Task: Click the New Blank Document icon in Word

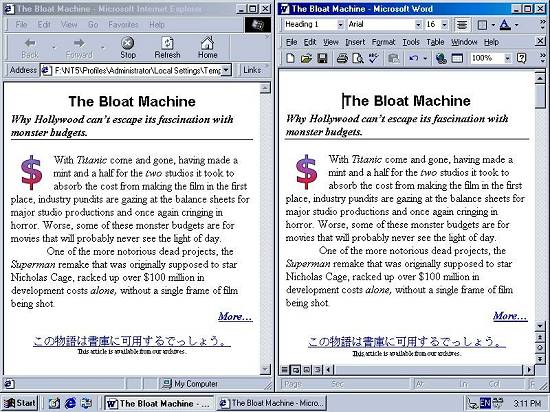Action: coord(290,58)
